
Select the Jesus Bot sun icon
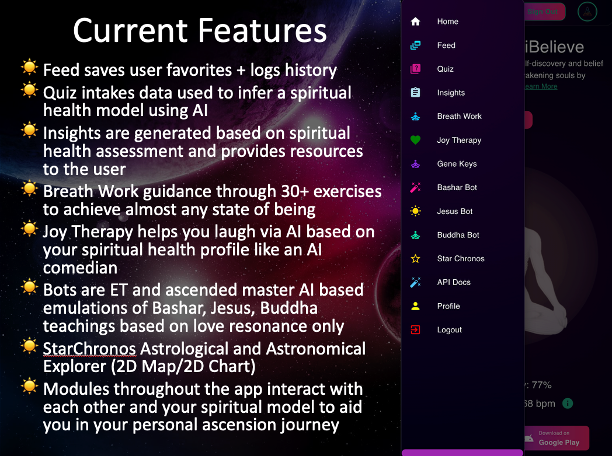[x=415, y=211]
